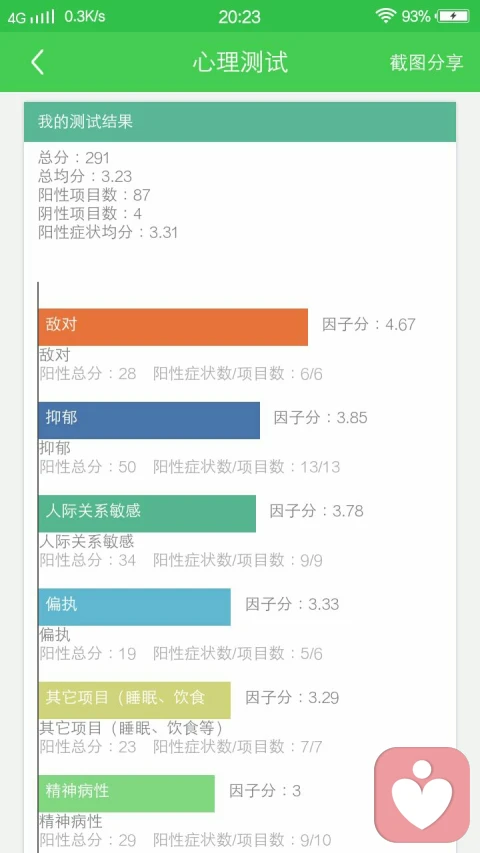Tap the 阳性症状均分：3.31 line

click(x=108, y=232)
